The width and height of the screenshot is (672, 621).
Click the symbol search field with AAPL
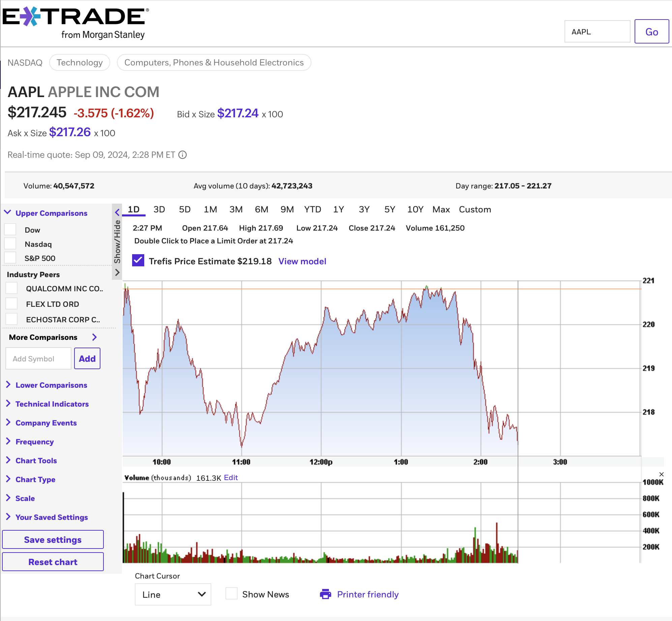[597, 31]
